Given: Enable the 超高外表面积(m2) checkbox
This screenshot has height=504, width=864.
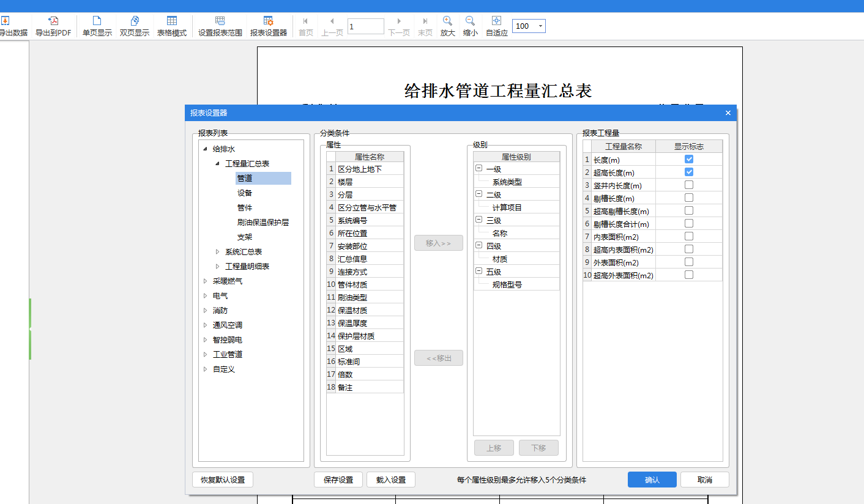Looking at the screenshot, I should (689, 275).
